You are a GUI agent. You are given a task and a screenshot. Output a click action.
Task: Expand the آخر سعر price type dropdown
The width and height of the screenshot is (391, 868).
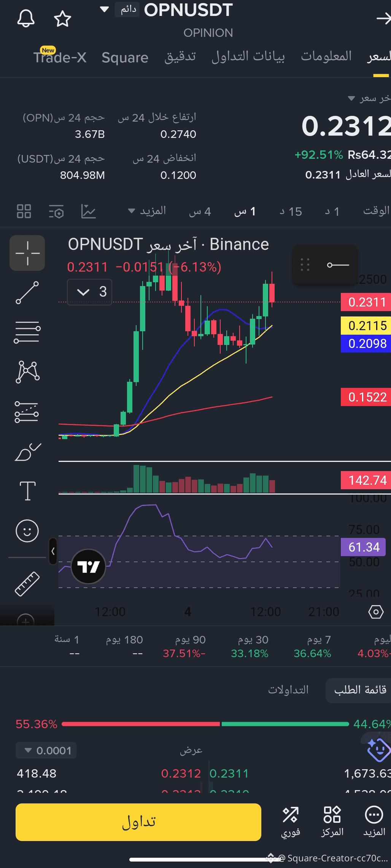(369, 98)
